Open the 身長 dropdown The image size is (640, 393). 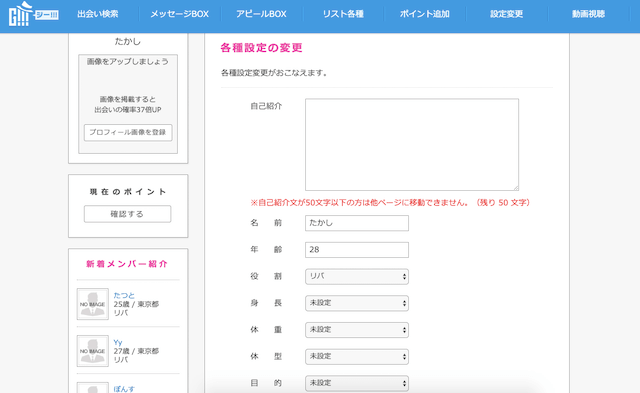pyautogui.click(x=357, y=303)
